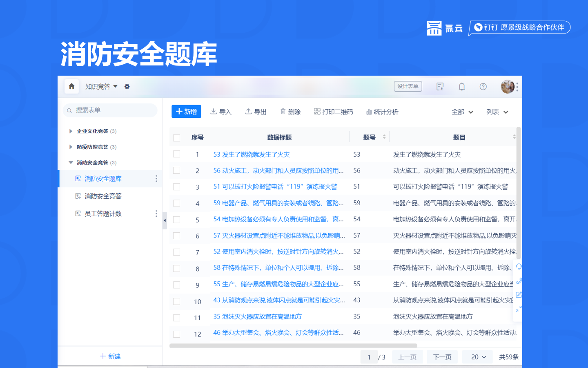The height and width of the screenshot is (368, 588).
Task: Go to the home icon button
Action: click(x=71, y=86)
